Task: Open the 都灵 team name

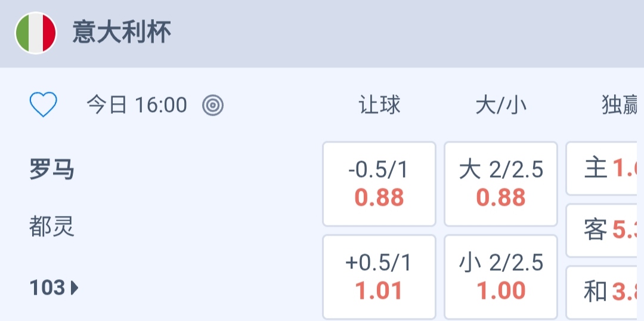Action: coord(52,227)
